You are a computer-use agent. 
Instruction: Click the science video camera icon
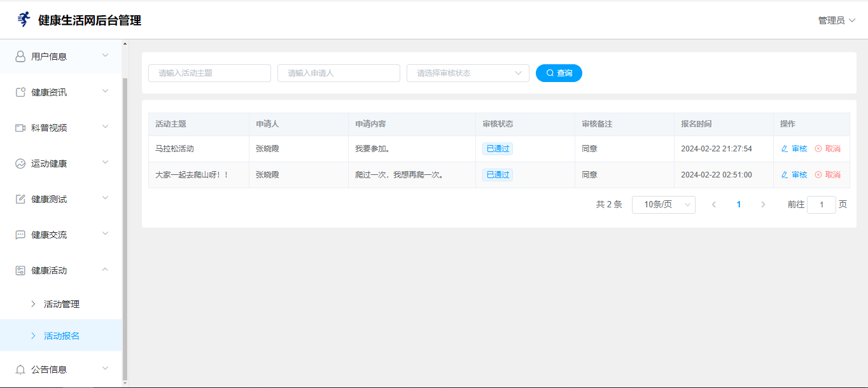tap(20, 128)
